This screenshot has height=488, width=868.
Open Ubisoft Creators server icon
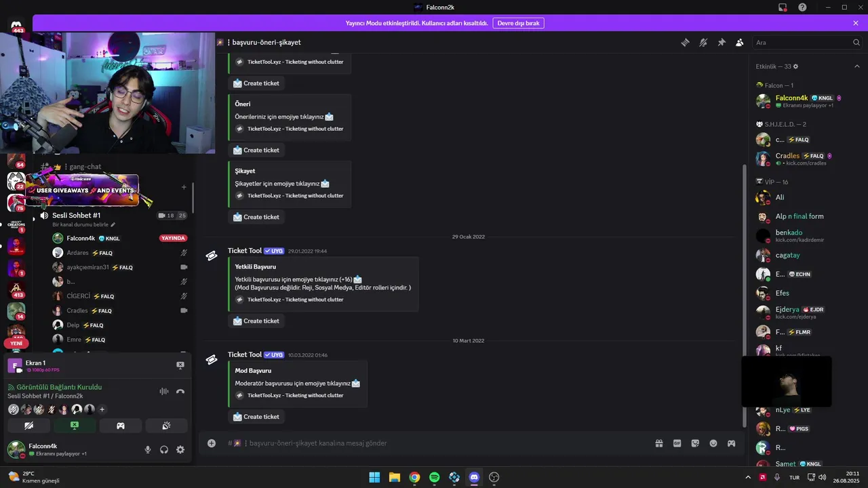click(16, 224)
